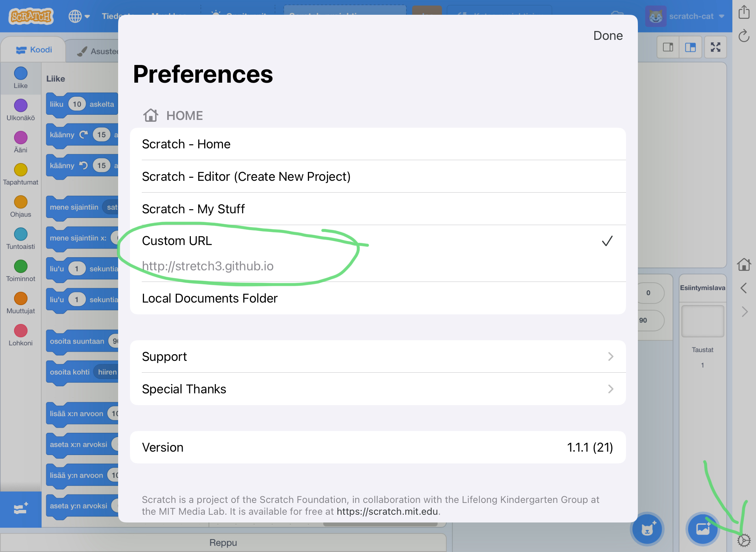Image resolution: width=756 pixels, height=552 pixels.
Task: Expand the Support section
Action: [x=377, y=356]
